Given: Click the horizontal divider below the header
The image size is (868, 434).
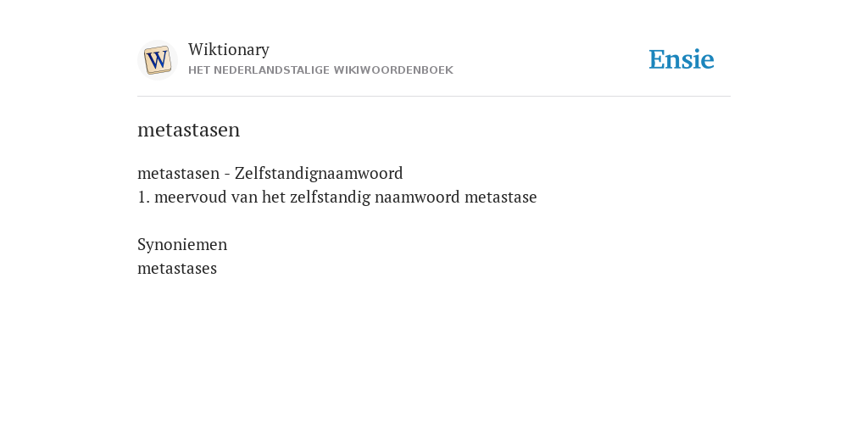Looking at the screenshot, I should 434,97.
